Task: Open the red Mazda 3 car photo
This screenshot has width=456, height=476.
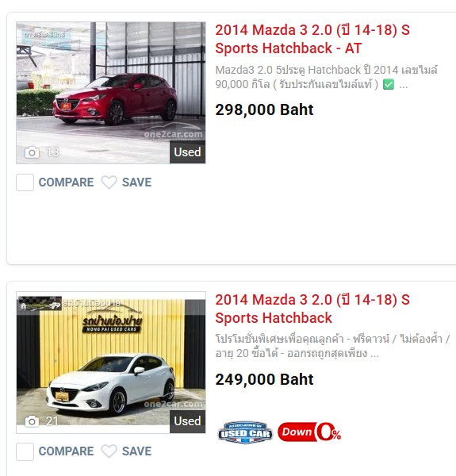Action: (x=111, y=93)
